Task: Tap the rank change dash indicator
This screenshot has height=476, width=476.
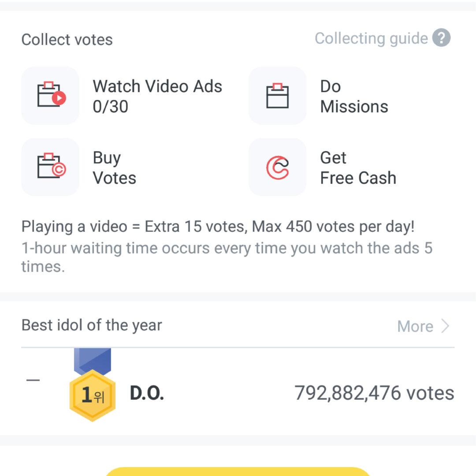Action: tap(33, 380)
